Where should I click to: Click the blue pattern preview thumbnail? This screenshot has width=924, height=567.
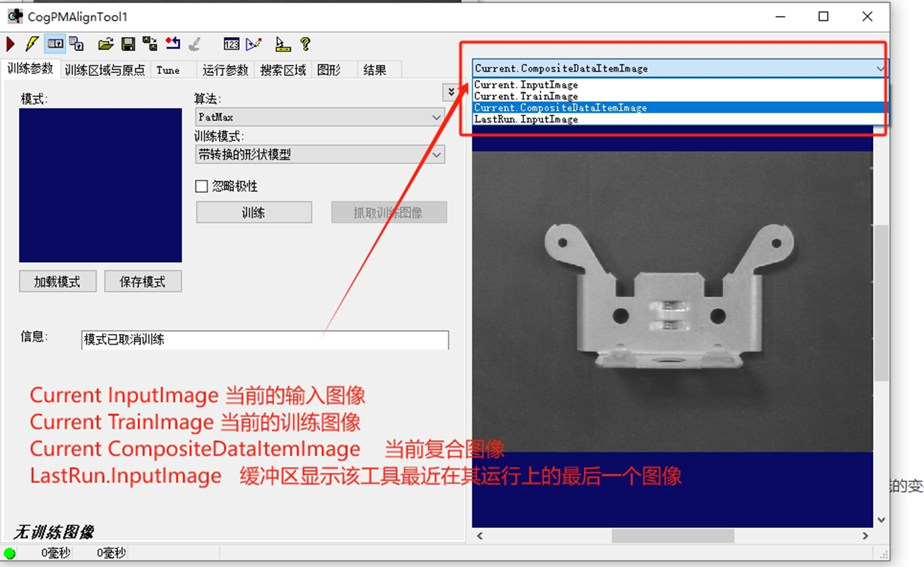(100, 185)
